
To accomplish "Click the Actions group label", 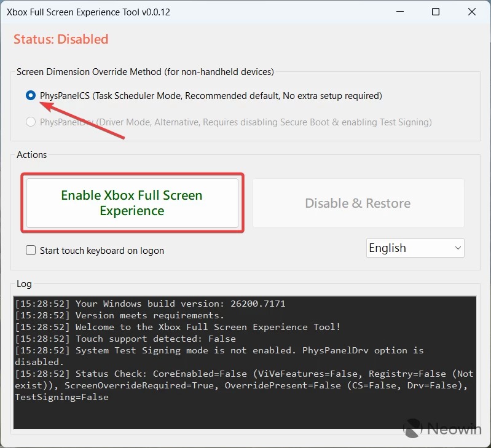I will coord(32,155).
